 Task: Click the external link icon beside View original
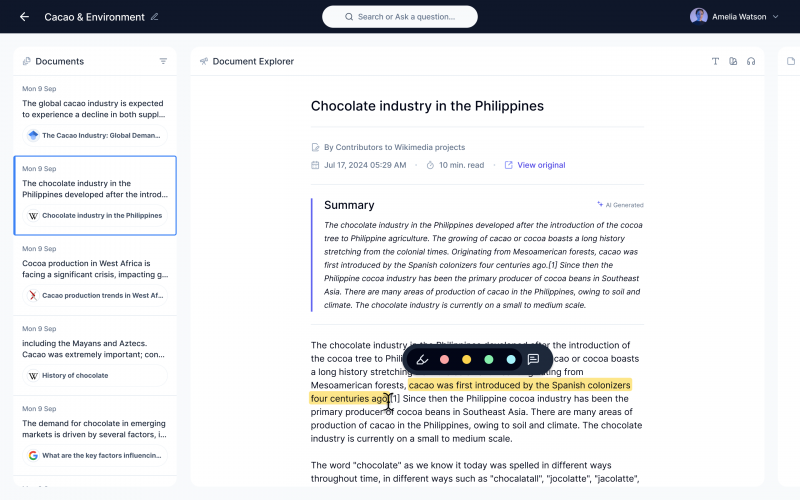pyautogui.click(x=508, y=165)
